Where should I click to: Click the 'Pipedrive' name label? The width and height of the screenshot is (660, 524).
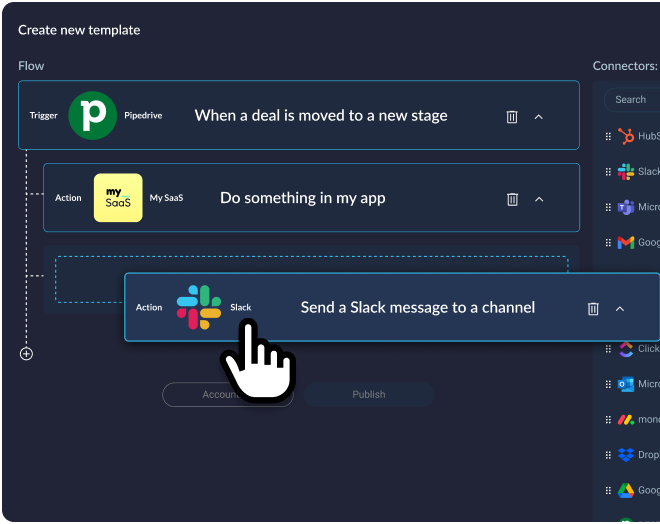[x=143, y=115]
